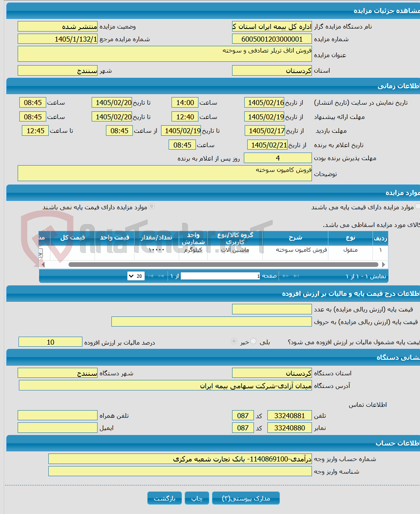Click the شرح column header
Screen dimensions: 420x514
click(x=296, y=238)
